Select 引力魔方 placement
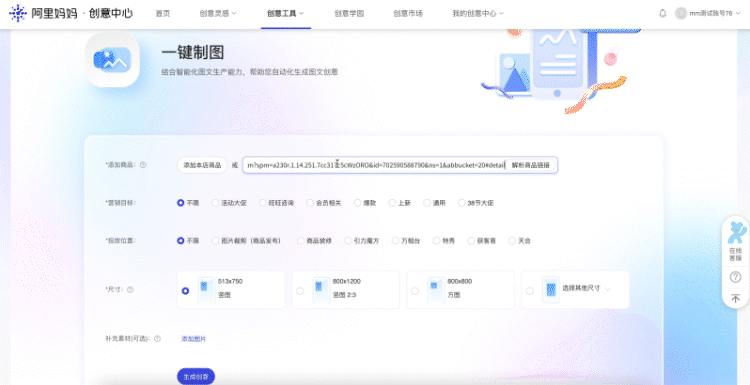750x385 pixels. click(x=348, y=241)
